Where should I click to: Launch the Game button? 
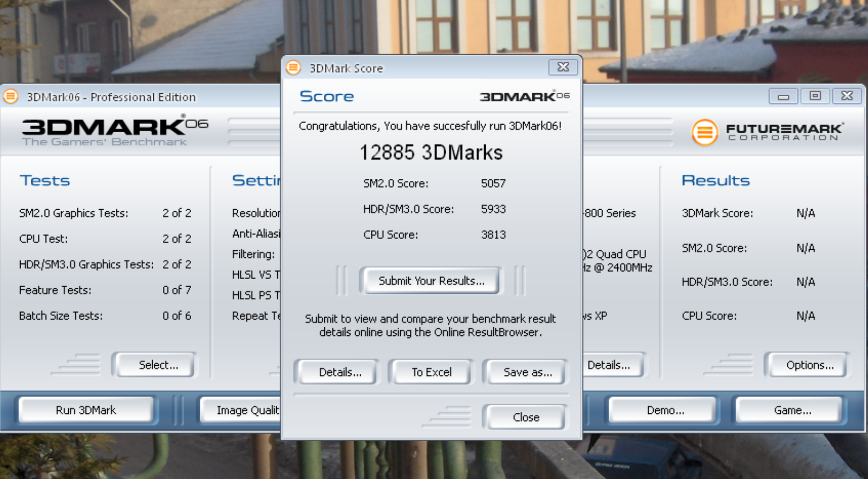point(792,410)
